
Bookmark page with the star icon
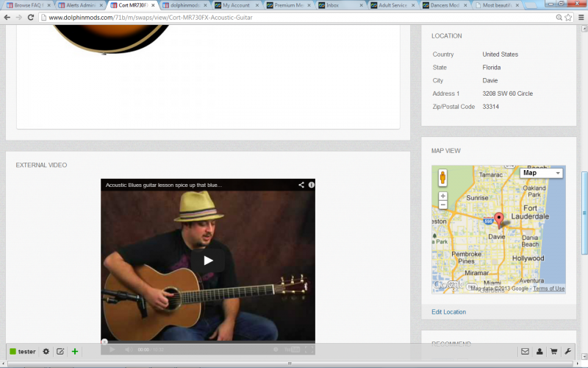tap(568, 17)
